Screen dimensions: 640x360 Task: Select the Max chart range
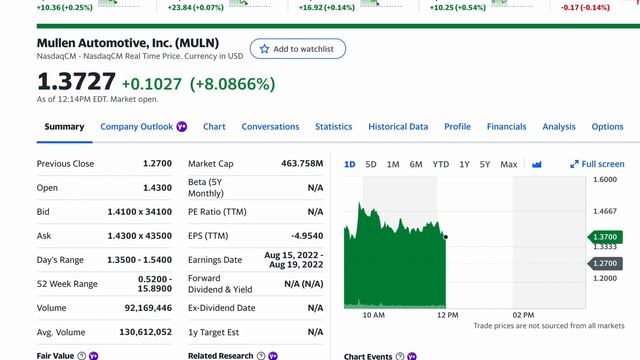(509, 164)
